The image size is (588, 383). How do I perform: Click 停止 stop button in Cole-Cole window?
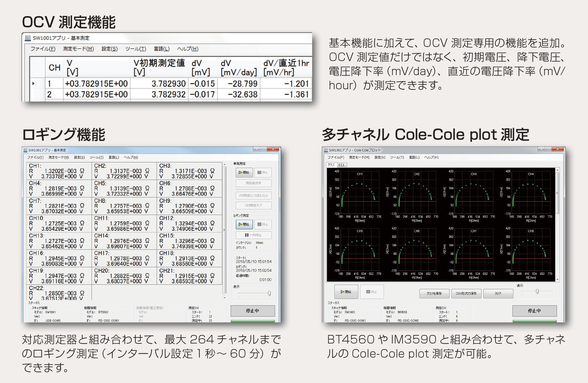pos(372,292)
